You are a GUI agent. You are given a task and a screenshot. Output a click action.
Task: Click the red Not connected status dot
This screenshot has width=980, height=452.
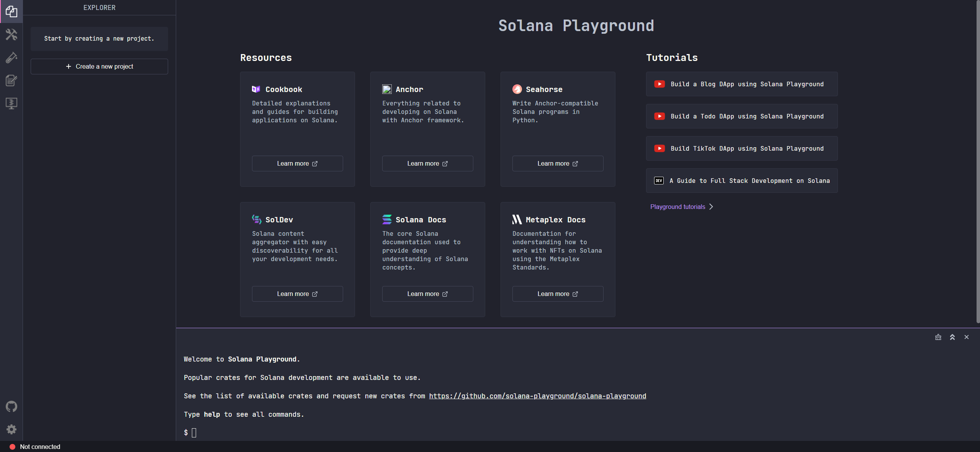[x=12, y=447]
